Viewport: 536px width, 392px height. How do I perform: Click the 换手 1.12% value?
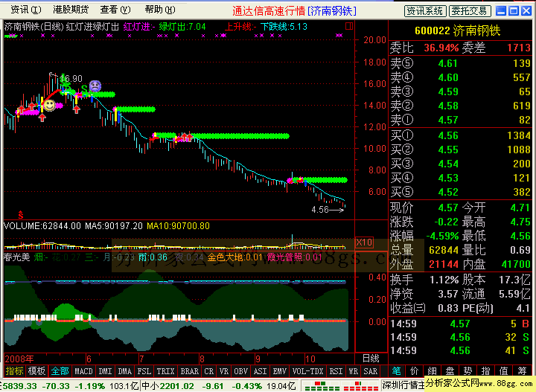(x=444, y=280)
